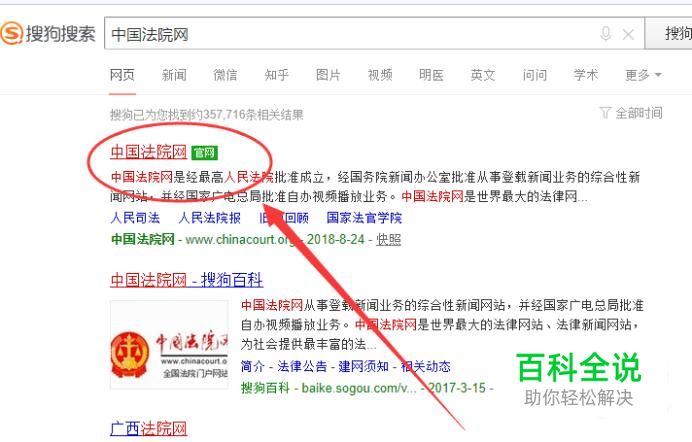Switch to the 新闻 tab
The image size is (692, 442).
174,75
